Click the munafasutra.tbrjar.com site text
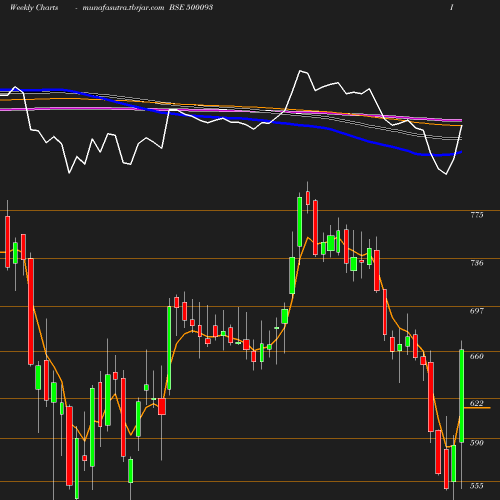This screenshot has height=500, width=500. [123, 7]
